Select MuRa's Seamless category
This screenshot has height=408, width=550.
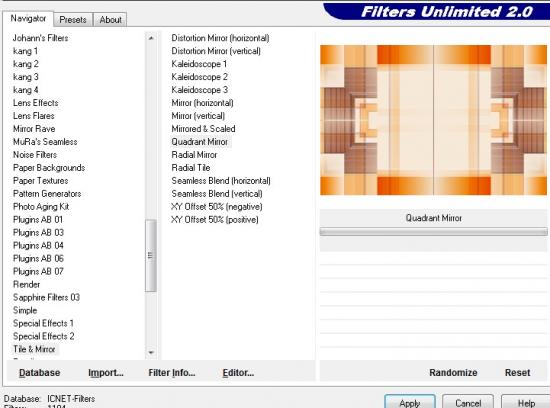pyautogui.click(x=45, y=142)
